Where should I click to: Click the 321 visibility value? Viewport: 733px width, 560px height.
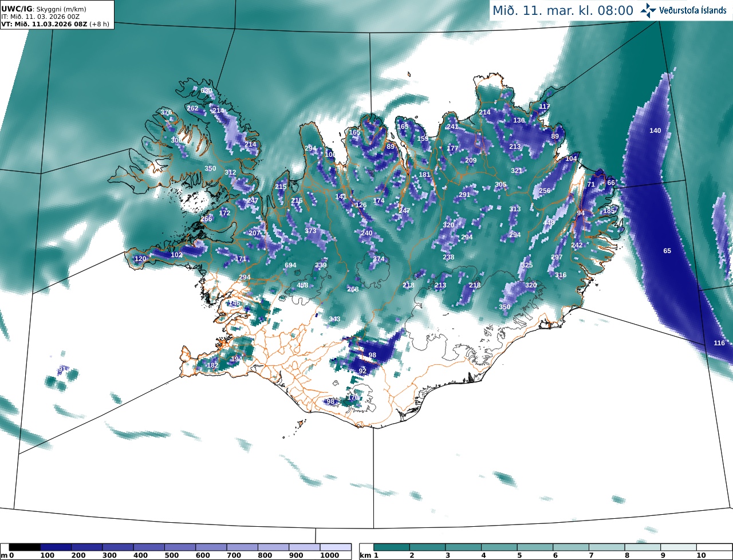[517, 171]
